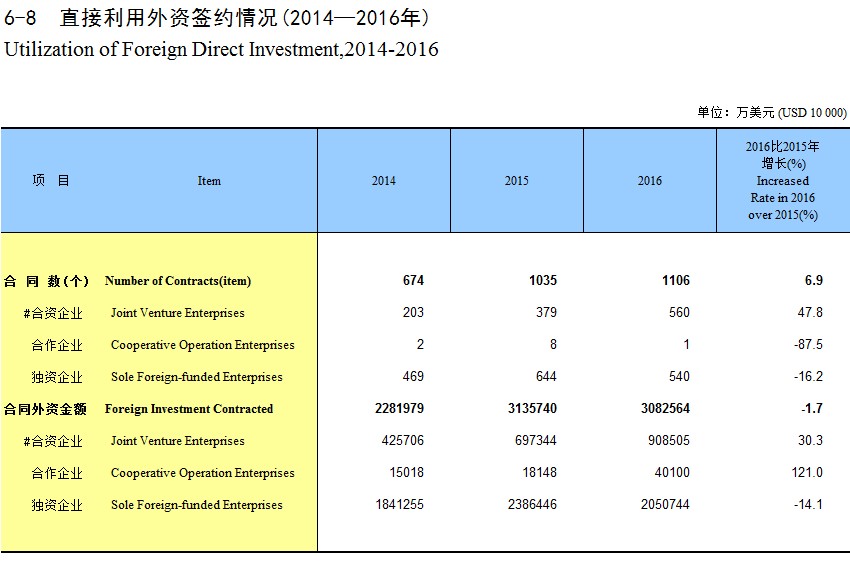Click the Foreign Investment Contracted row label

189,409
